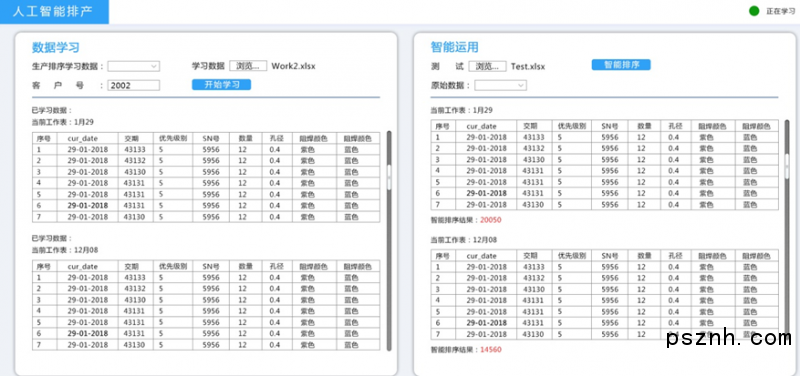This screenshot has height=376, width=800.
Task: Start learning with 开始学习 button
Action: [x=221, y=85]
